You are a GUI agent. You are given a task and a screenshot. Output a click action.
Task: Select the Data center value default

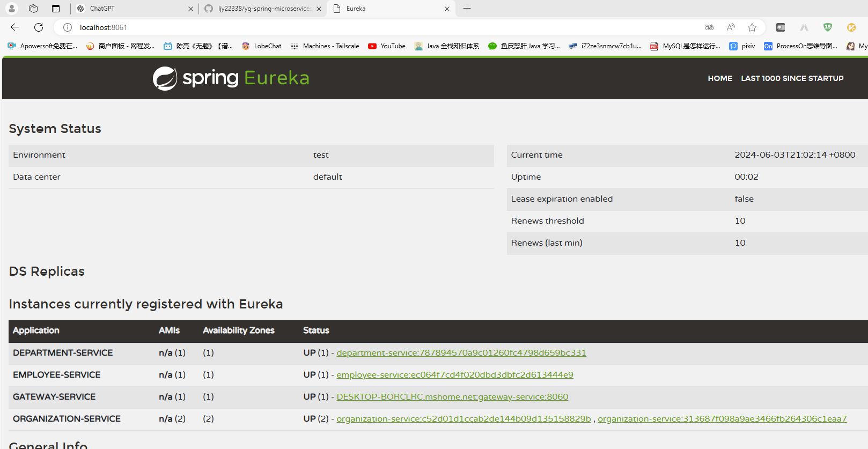click(x=327, y=177)
